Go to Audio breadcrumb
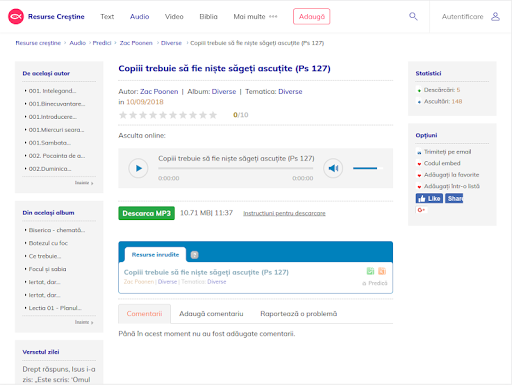 [78, 43]
